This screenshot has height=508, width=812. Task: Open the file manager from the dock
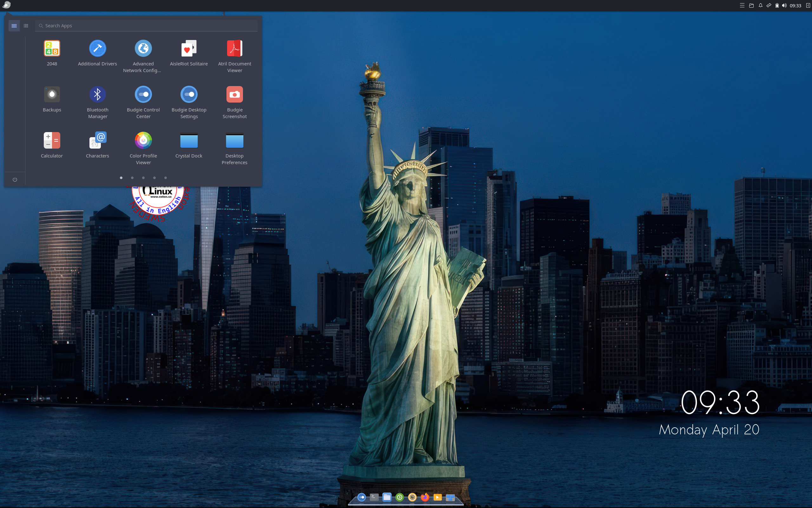(x=387, y=497)
